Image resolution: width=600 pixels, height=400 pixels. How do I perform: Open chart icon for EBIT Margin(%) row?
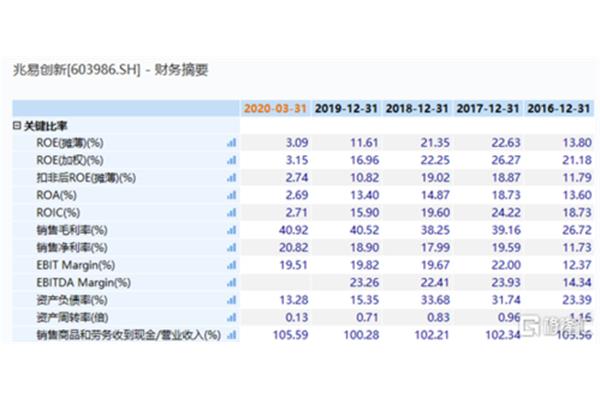[x=232, y=265]
